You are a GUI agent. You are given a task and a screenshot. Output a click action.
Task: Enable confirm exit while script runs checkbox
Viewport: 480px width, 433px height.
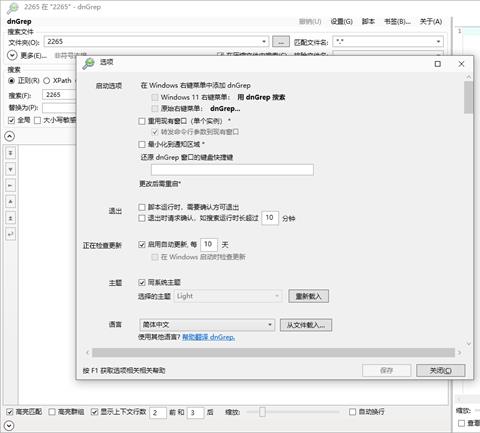pos(142,207)
